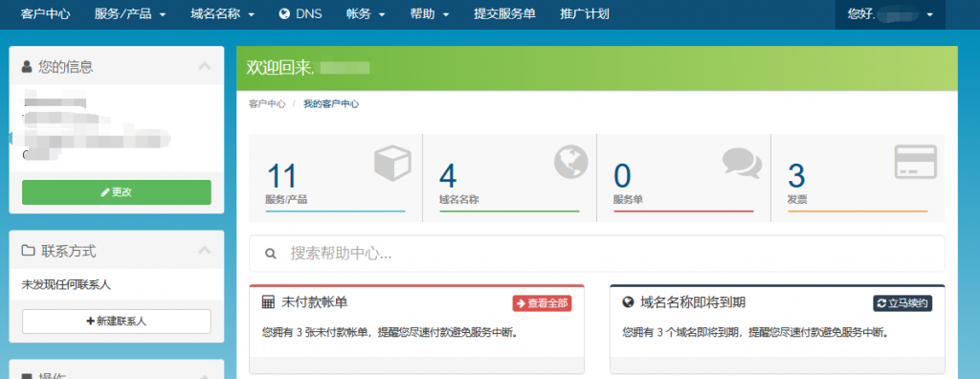Expand the 服务/产品 dropdown menu
The height and width of the screenshot is (379, 980).
click(130, 13)
